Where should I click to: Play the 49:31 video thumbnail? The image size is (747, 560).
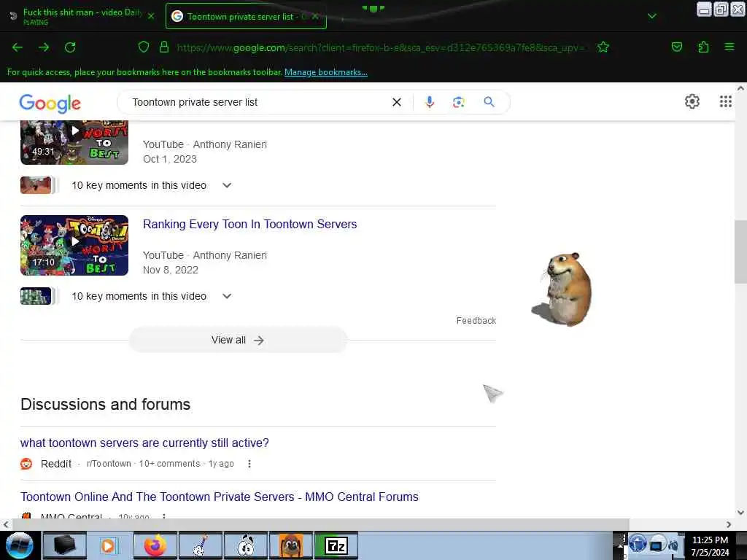pyautogui.click(x=74, y=142)
